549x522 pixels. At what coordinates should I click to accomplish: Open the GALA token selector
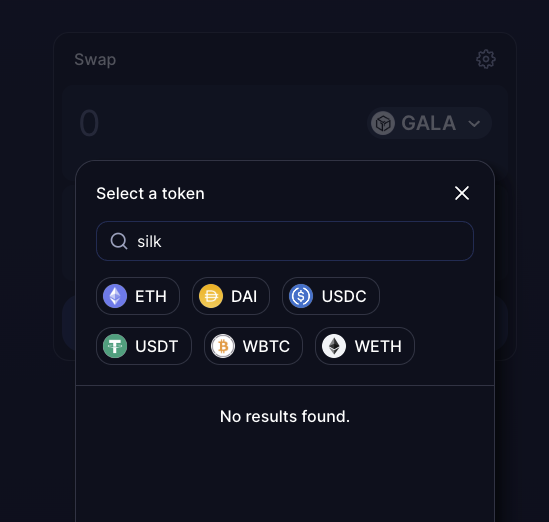[x=429, y=123]
